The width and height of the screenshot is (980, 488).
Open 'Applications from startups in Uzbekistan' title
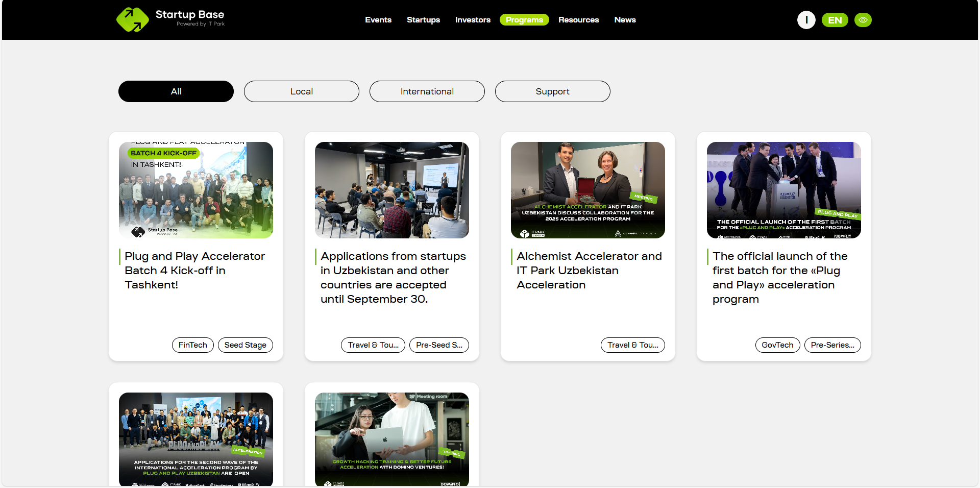(x=393, y=278)
